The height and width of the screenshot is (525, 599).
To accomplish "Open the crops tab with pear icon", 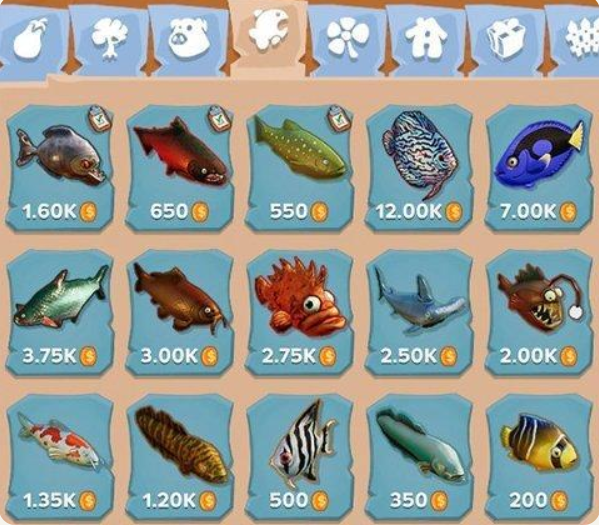I will coord(31,38).
